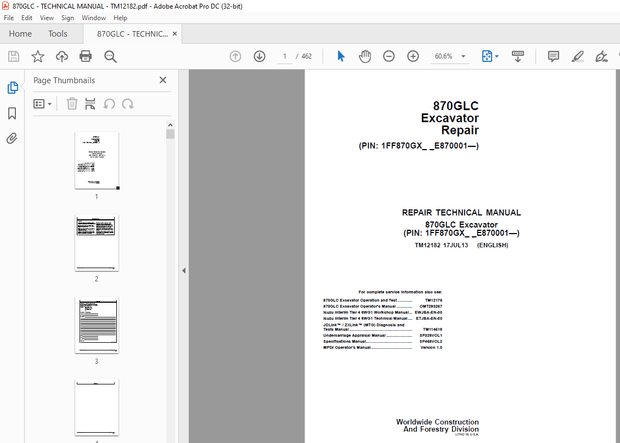The image size is (620, 443).
Task: Click the Page Thumbnails panel title
Action: (x=64, y=80)
